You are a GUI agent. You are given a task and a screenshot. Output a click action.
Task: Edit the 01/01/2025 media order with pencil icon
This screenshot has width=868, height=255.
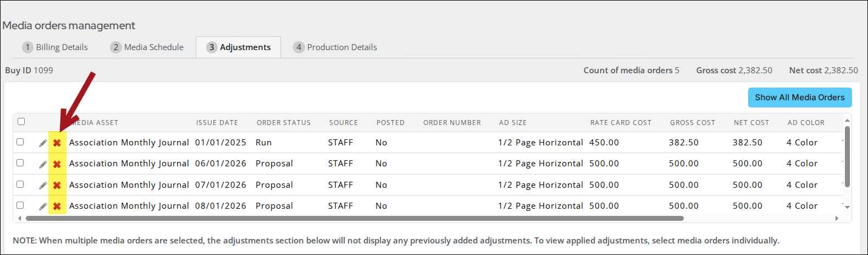point(43,143)
